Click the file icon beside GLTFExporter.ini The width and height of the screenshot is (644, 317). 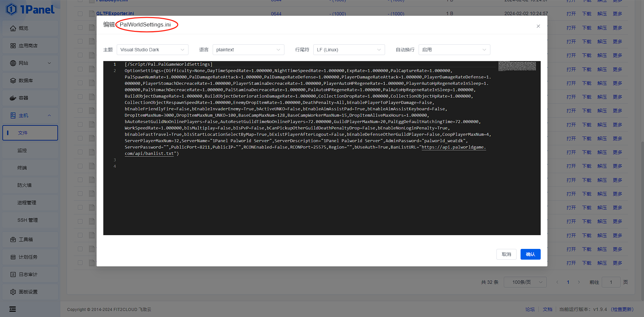click(92, 14)
